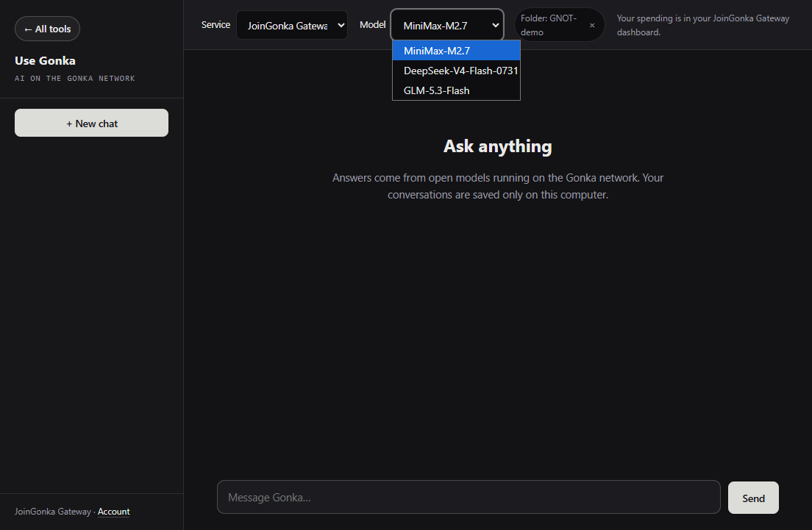Click the Model label
The height and width of the screenshot is (530, 812).
point(372,25)
